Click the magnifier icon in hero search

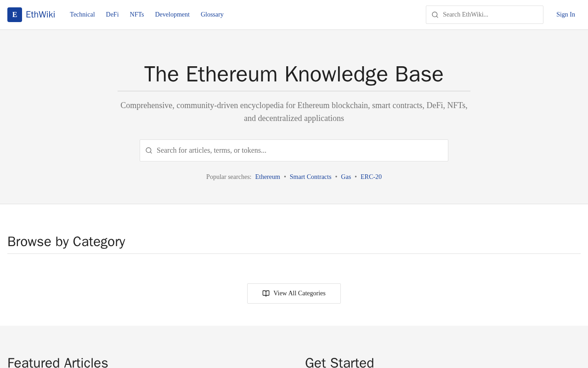149,150
